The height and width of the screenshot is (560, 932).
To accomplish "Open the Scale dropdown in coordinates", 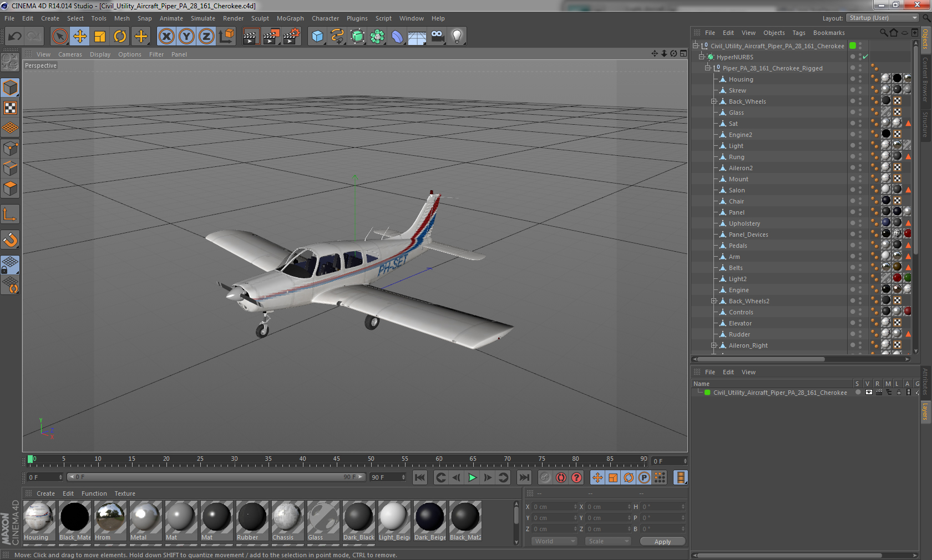I will (x=609, y=541).
